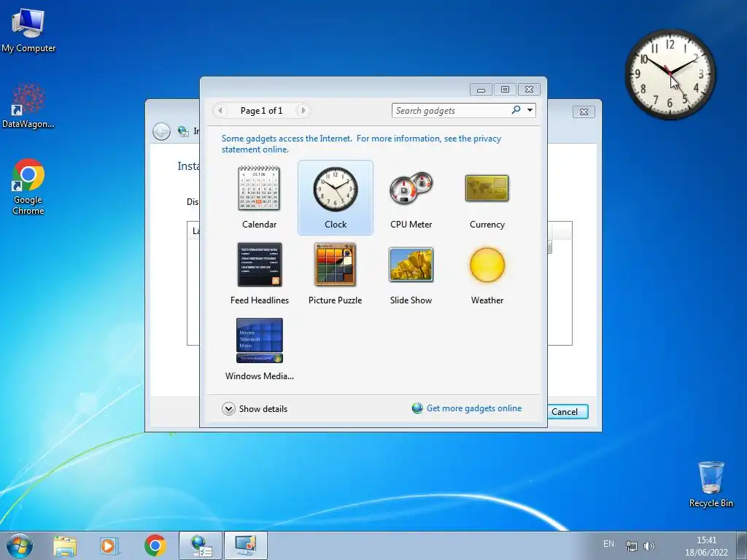The height and width of the screenshot is (560, 747).
Task: Go to next gadget page
Action: (303, 111)
